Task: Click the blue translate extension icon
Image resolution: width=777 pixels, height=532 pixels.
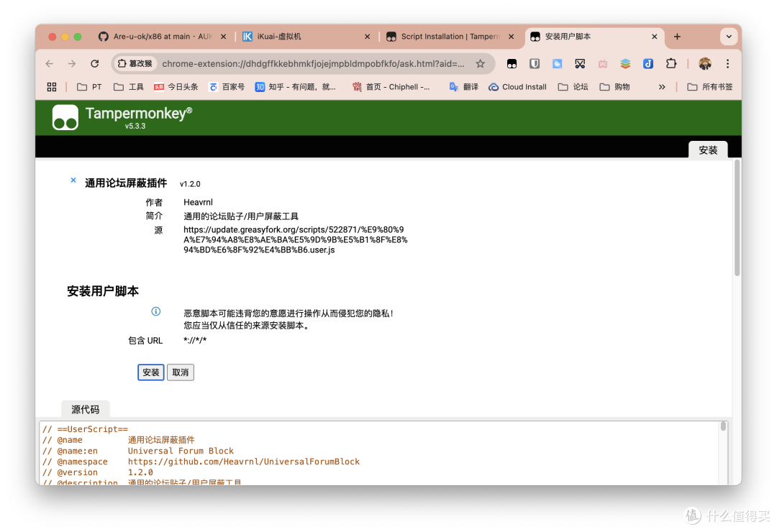Action: (x=557, y=63)
